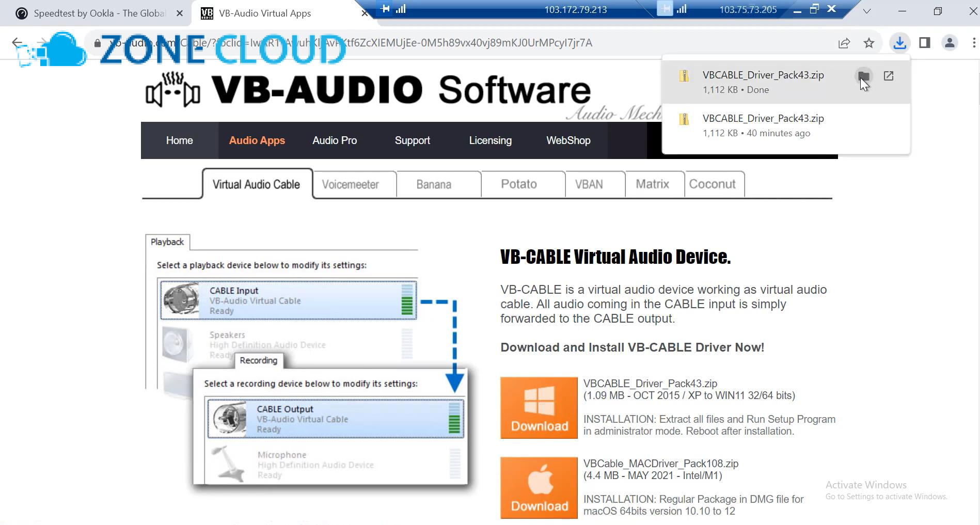This screenshot has width=980, height=525.
Task: View site information via the padlock icon
Action: [x=98, y=43]
